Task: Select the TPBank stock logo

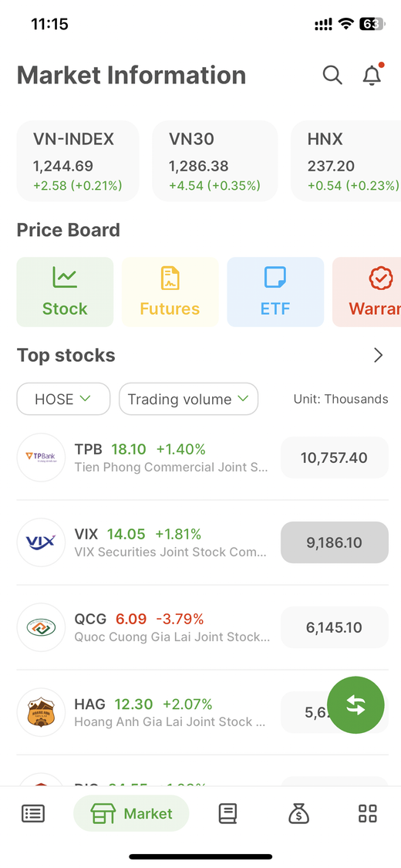Action: (x=41, y=458)
